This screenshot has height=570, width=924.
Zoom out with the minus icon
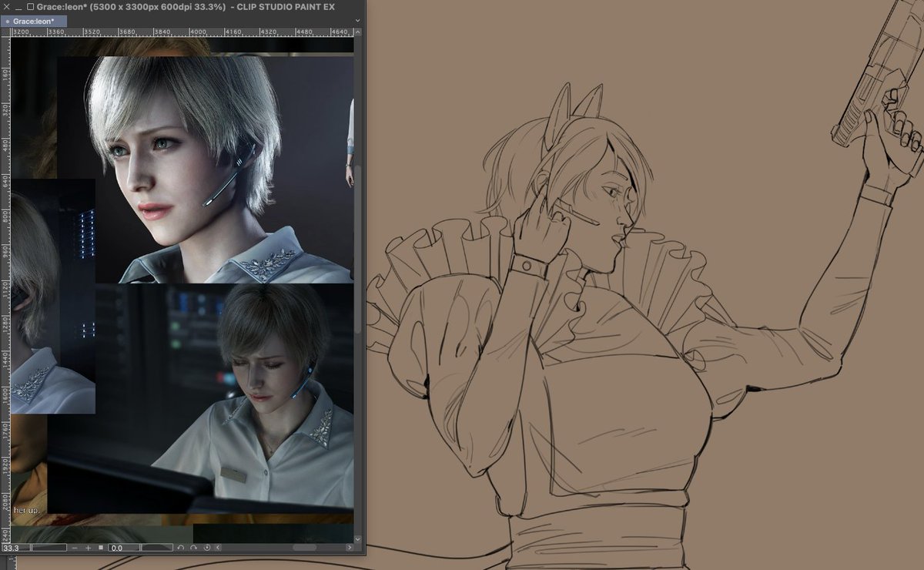pos(75,548)
